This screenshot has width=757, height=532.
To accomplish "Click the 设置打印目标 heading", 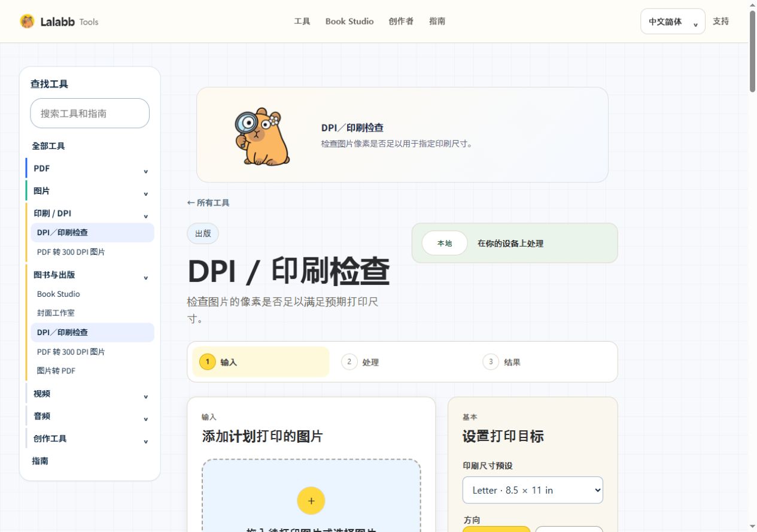I will (x=503, y=436).
